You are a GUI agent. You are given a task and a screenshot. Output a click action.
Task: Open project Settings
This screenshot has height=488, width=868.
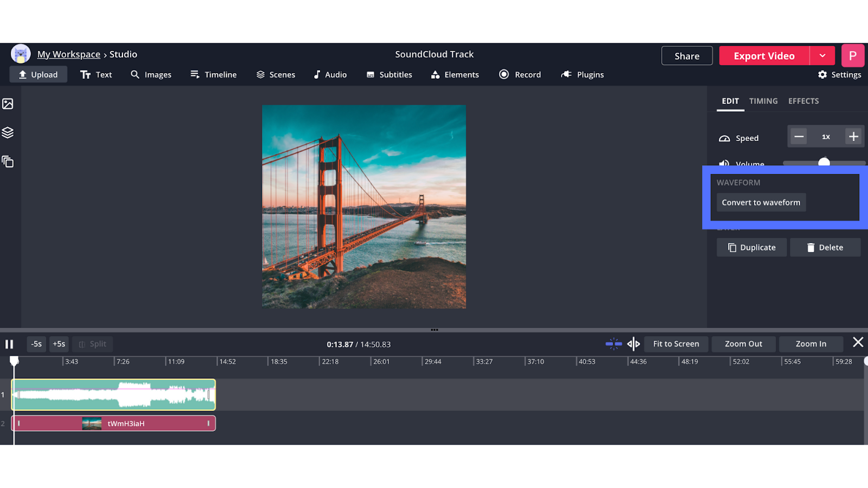point(839,74)
